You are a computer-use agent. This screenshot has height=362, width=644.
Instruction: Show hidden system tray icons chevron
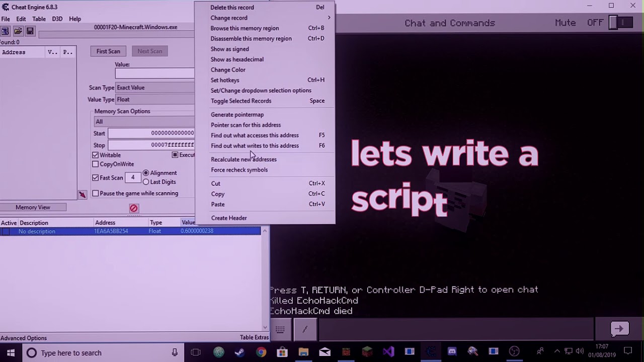click(557, 351)
